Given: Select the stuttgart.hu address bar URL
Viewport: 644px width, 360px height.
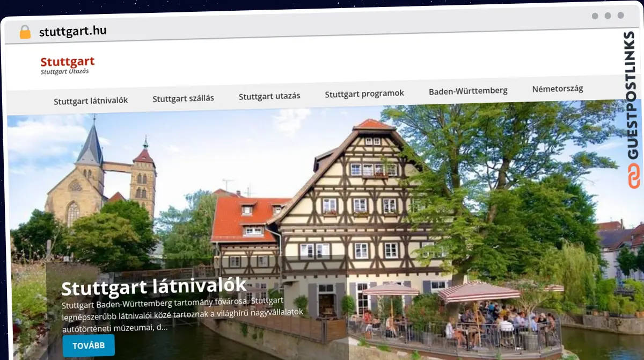Looking at the screenshot, I should click(x=72, y=31).
